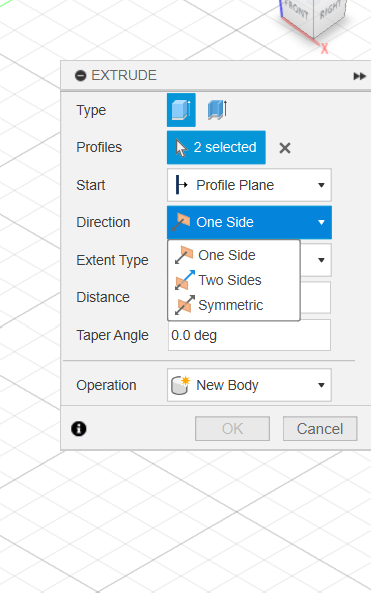Click the Distance input field edge
The image size is (371, 593).
click(x=316, y=297)
